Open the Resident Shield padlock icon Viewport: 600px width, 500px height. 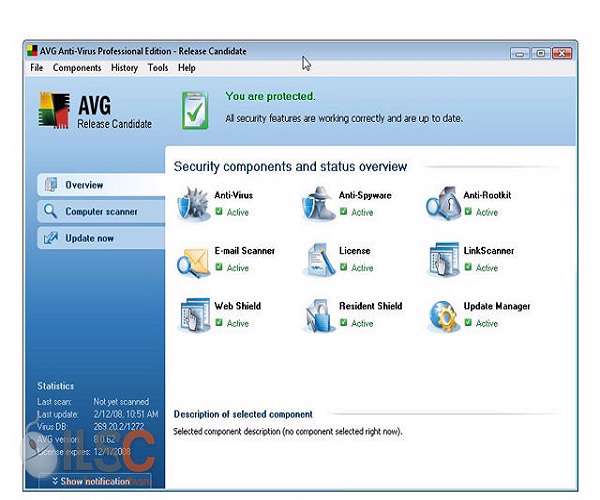[319, 316]
